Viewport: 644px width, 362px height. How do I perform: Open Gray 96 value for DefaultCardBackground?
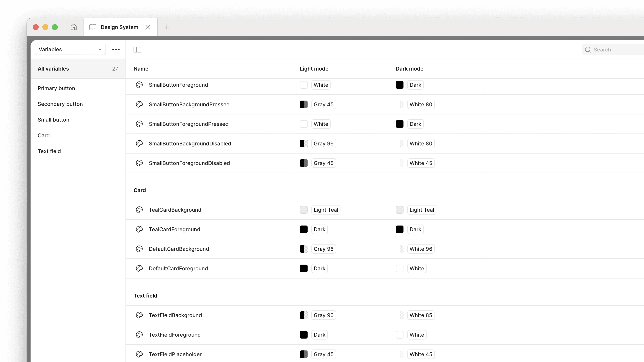click(x=323, y=249)
